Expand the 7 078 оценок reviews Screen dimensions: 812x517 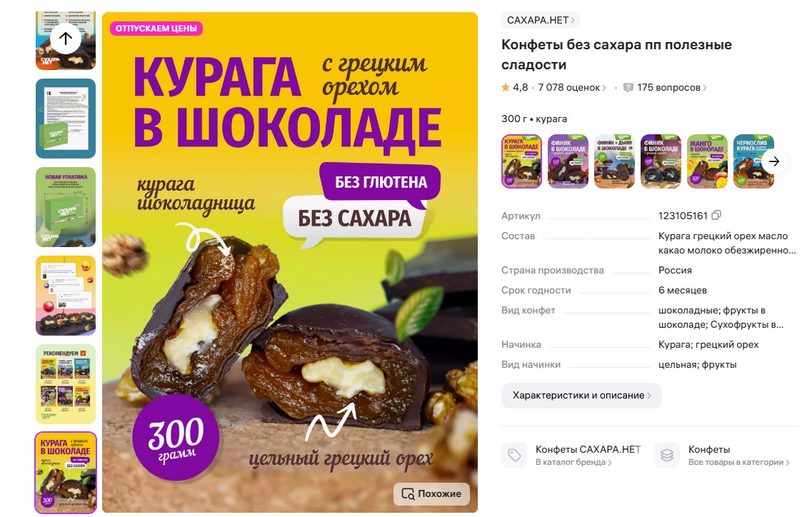(572, 88)
